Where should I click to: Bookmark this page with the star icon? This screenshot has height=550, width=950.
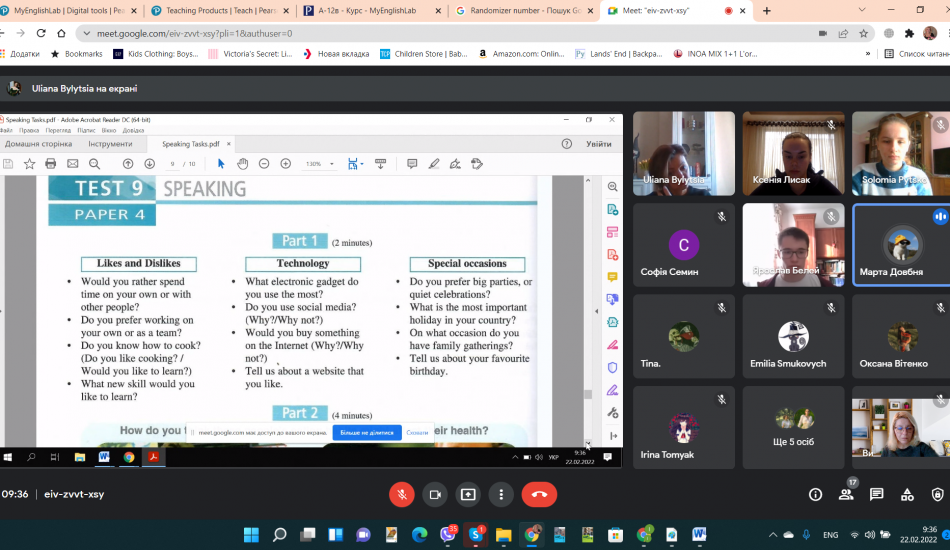(x=863, y=33)
